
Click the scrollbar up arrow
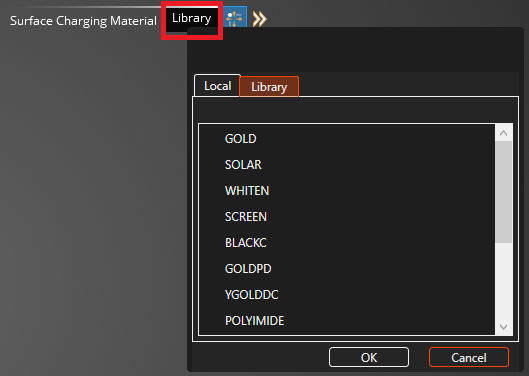click(503, 133)
